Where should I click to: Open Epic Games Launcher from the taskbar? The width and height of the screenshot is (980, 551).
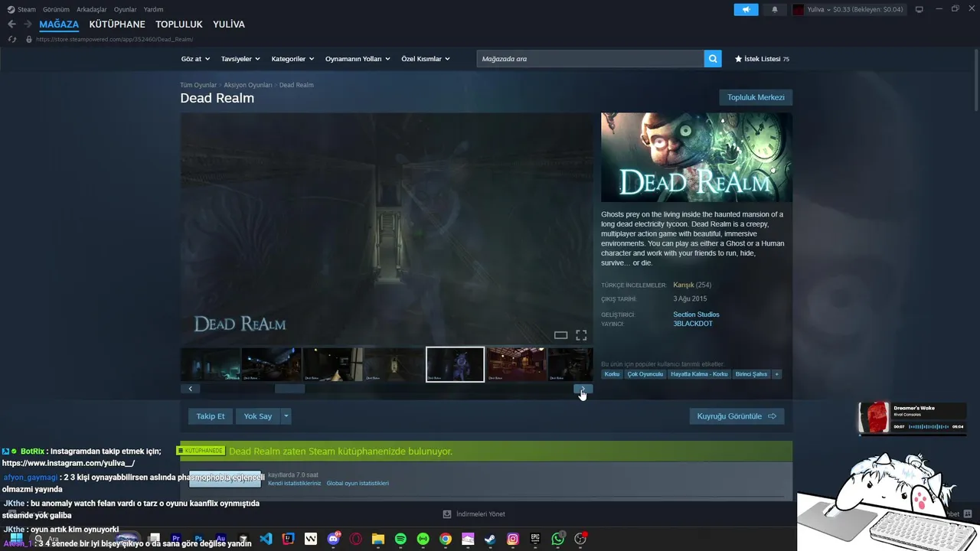pos(535,539)
